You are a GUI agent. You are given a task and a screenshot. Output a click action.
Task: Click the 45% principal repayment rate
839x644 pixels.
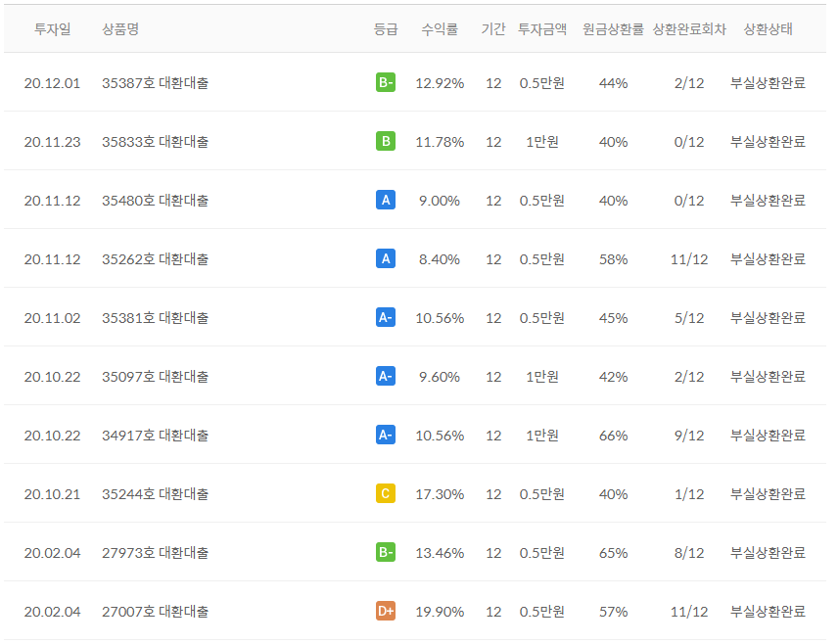[x=613, y=318]
